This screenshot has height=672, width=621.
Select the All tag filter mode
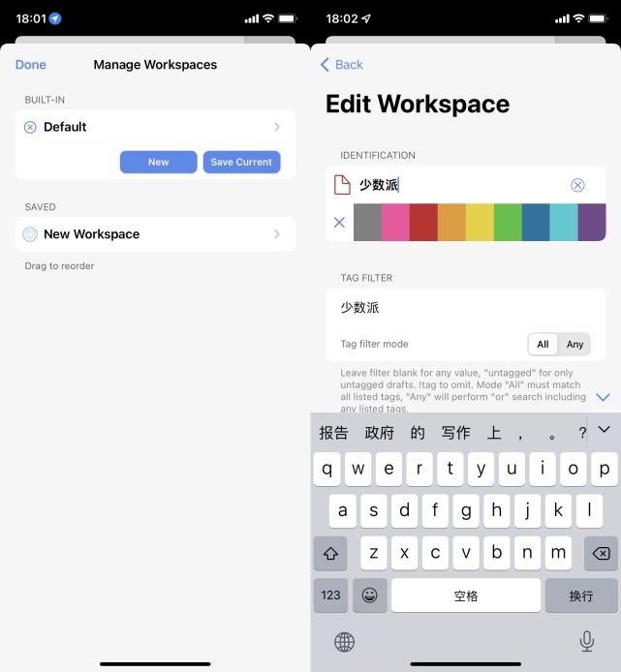pos(543,344)
